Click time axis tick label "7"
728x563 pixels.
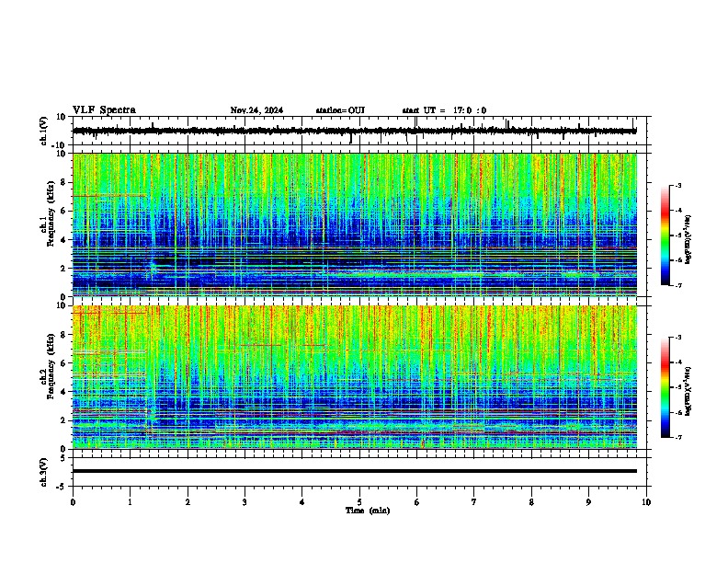click(x=474, y=502)
